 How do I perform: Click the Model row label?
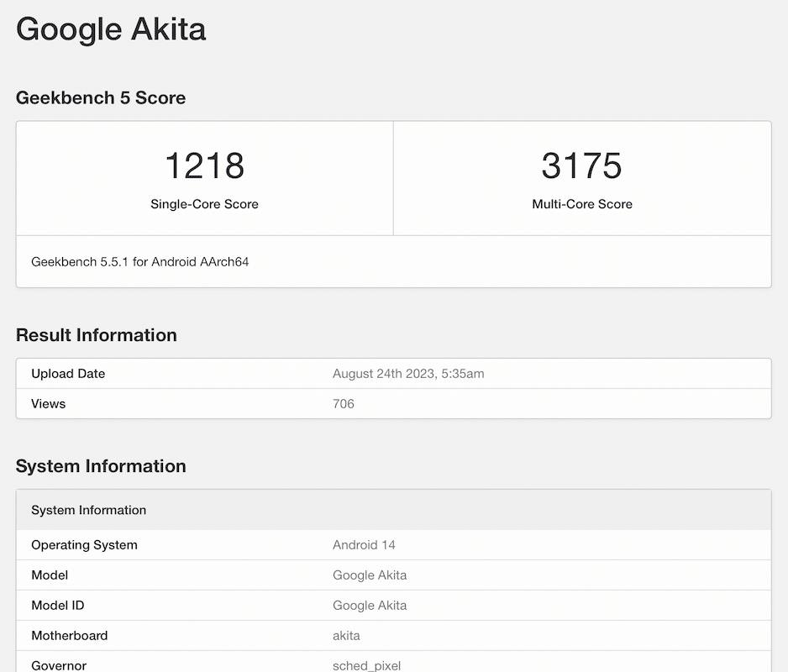[x=50, y=575]
